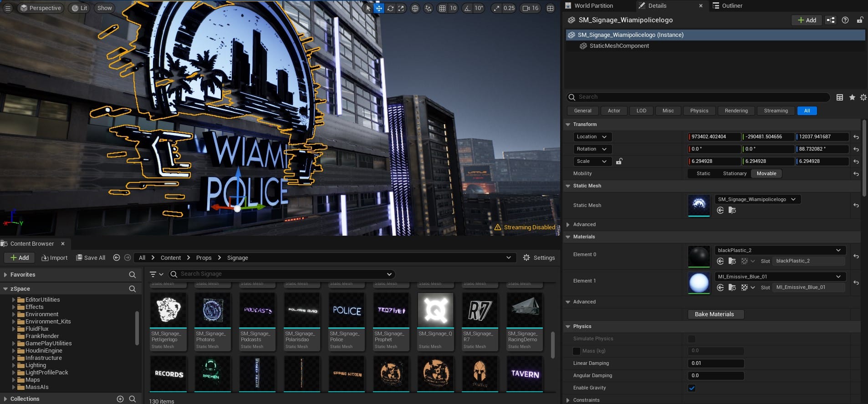Uncheck the Enable Gravity checkbox
Viewport: 868px width, 404px height.
pos(692,388)
